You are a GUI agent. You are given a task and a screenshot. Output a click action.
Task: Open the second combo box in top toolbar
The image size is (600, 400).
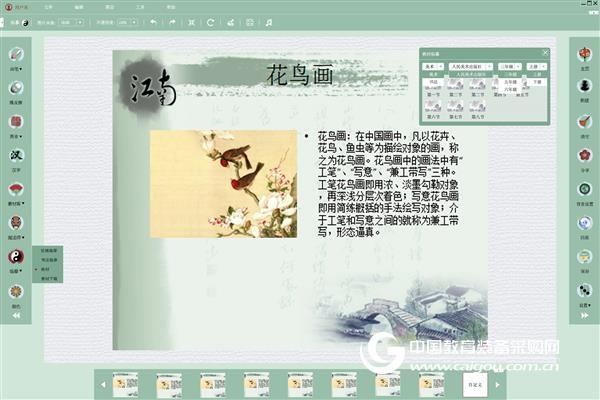(128, 23)
